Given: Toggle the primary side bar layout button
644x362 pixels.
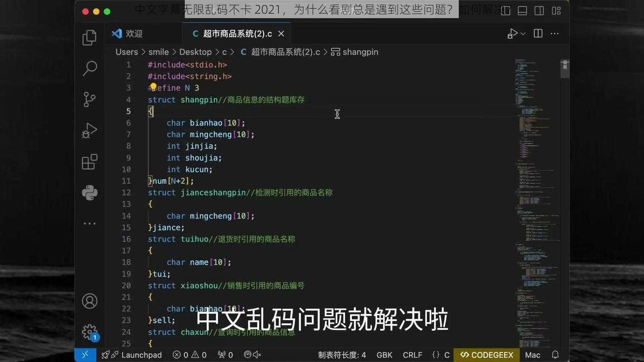Looking at the screenshot, I should pyautogui.click(x=505, y=10).
